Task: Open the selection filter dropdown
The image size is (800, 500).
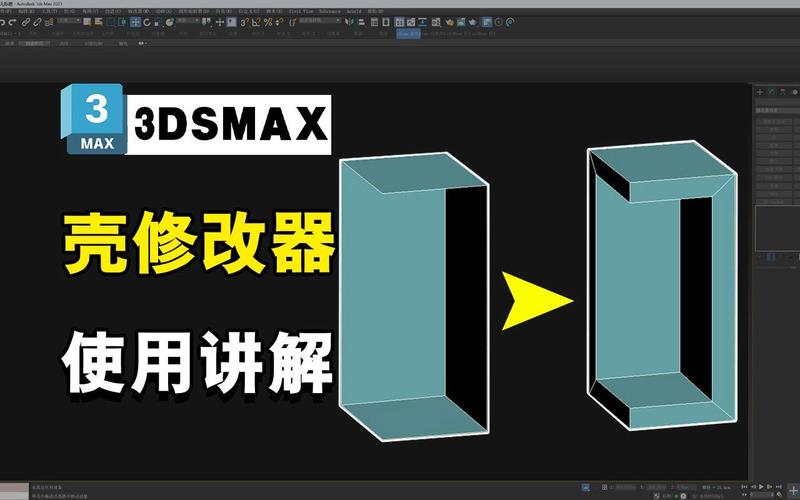Action: coord(69,20)
